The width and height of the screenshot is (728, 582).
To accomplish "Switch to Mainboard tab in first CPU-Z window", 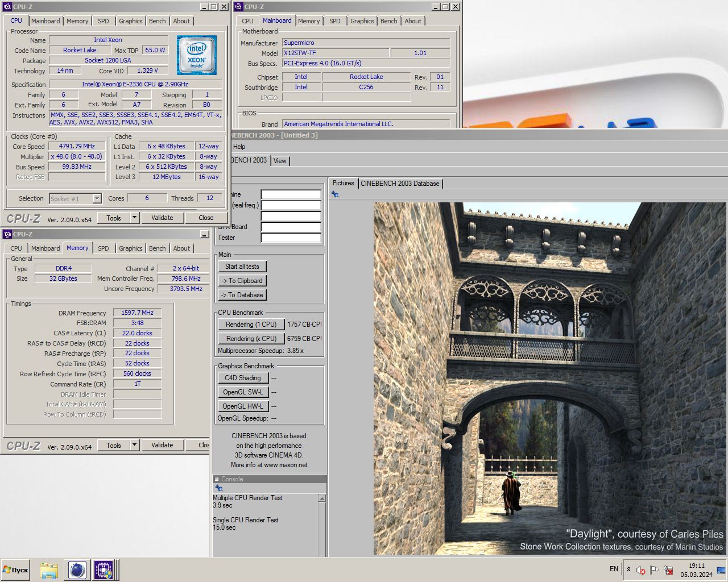I will [45, 21].
